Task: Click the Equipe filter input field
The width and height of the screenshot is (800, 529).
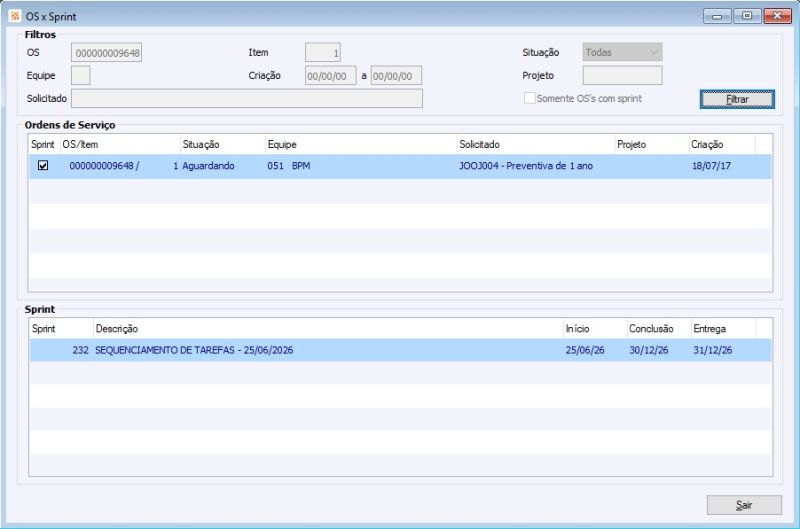Action: tap(81, 75)
